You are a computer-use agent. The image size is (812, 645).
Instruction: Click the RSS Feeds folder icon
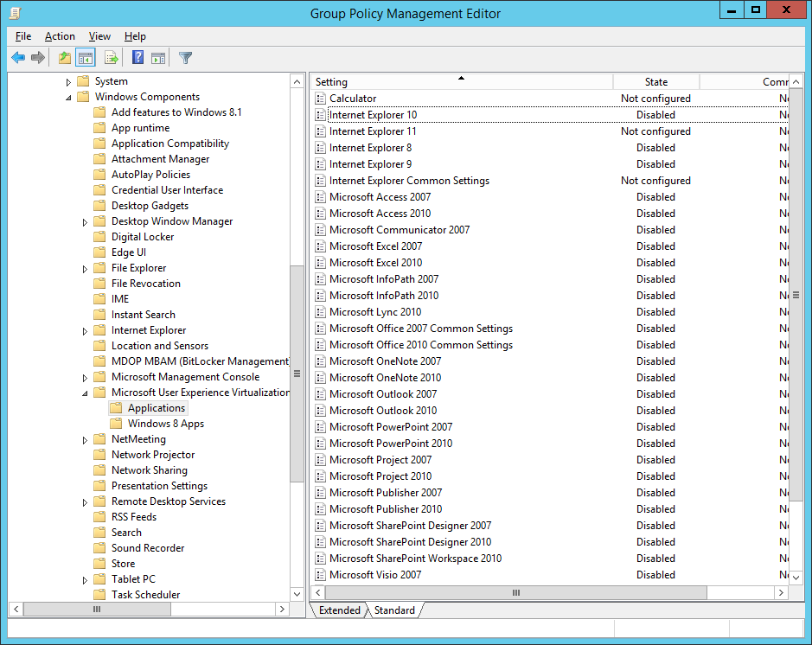tap(99, 517)
